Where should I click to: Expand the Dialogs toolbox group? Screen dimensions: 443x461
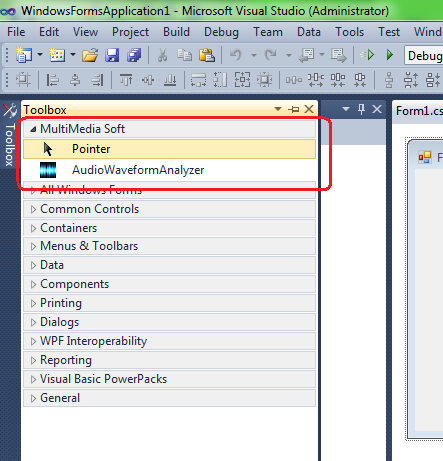click(x=169, y=322)
